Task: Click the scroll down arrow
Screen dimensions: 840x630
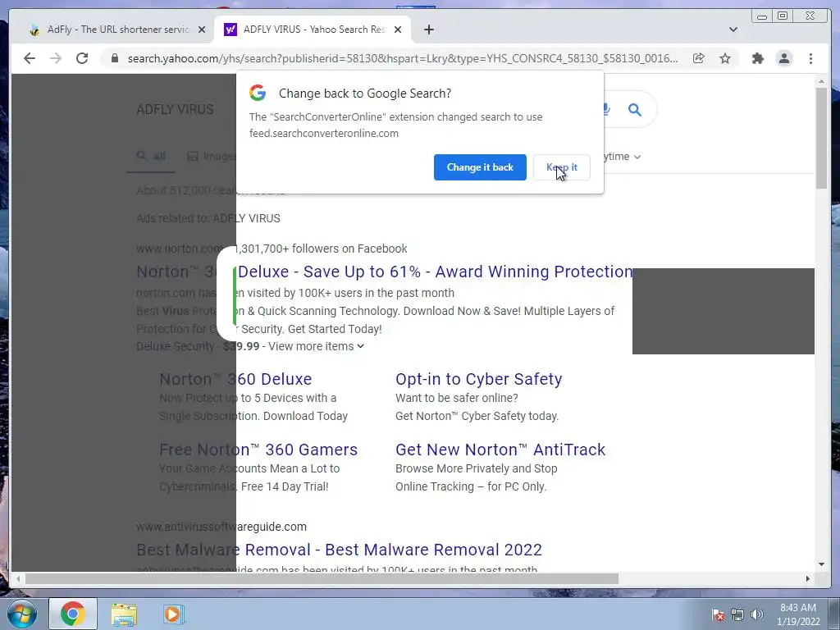Action: point(821,564)
